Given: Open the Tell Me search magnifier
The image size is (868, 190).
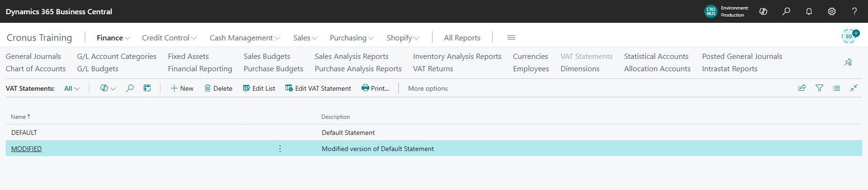Looking at the screenshot, I should 786,11.
